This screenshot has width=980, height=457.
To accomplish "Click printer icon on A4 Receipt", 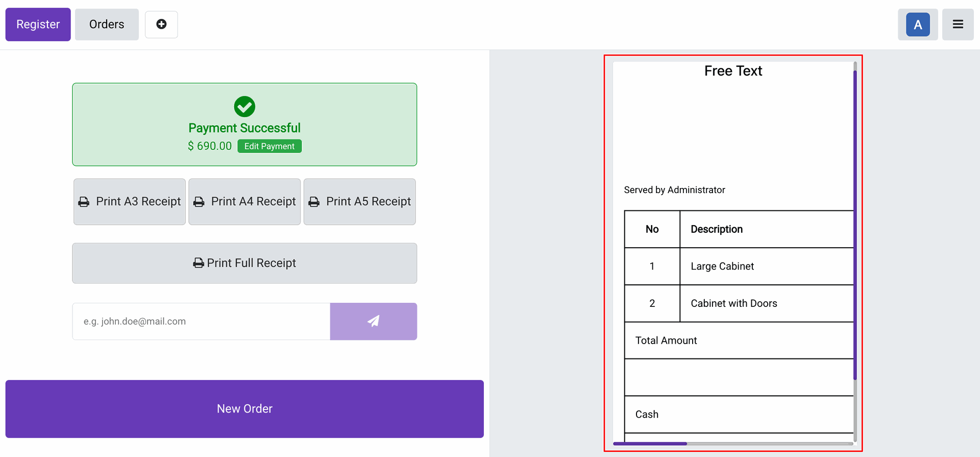I will [199, 202].
